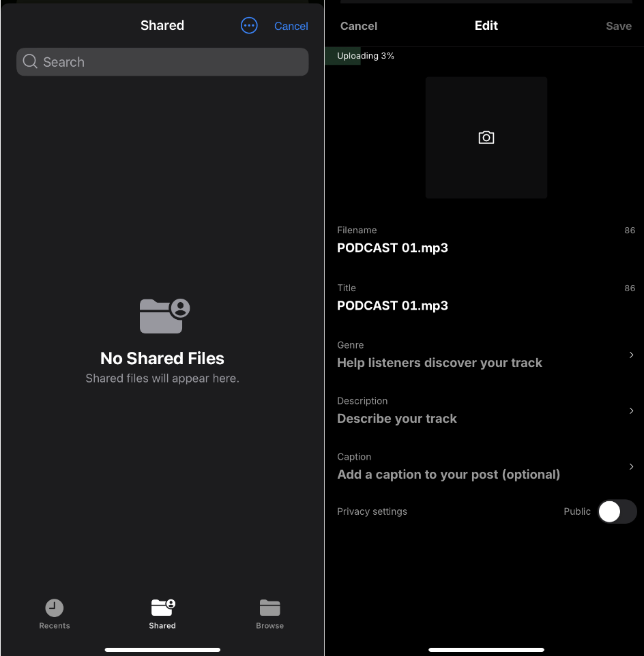Click the 'Edit' screen title
The width and height of the screenshot is (644, 656).
pyautogui.click(x=486, y=25)
